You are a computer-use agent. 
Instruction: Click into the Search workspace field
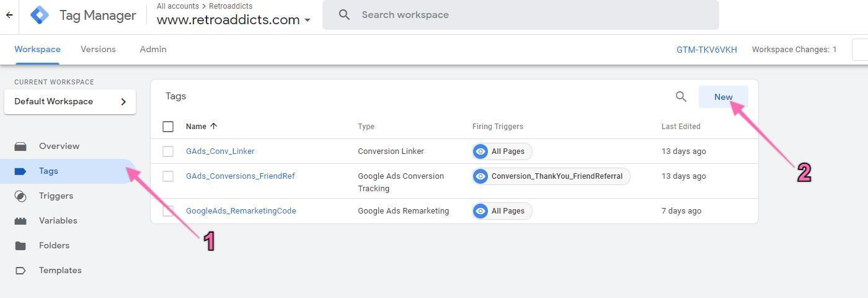[x=521, y=15]
